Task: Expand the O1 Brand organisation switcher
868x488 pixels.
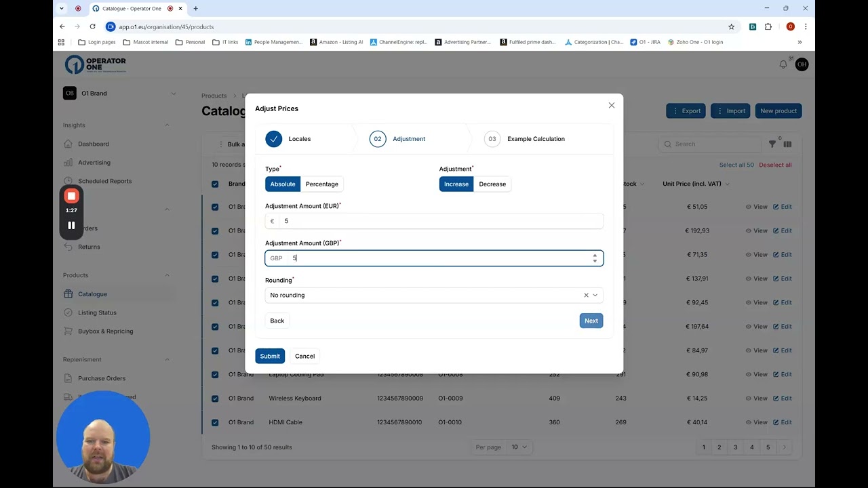Action: (119, 94)
